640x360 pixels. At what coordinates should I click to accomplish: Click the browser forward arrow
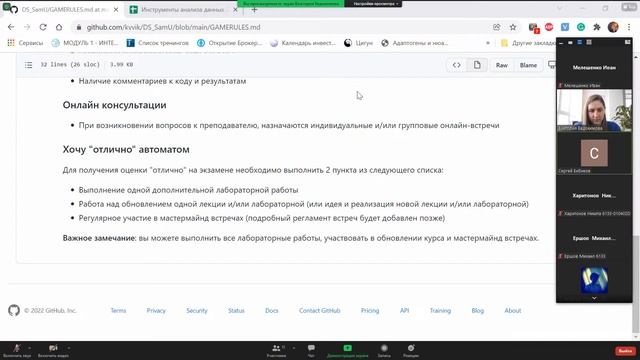point(27,27)
